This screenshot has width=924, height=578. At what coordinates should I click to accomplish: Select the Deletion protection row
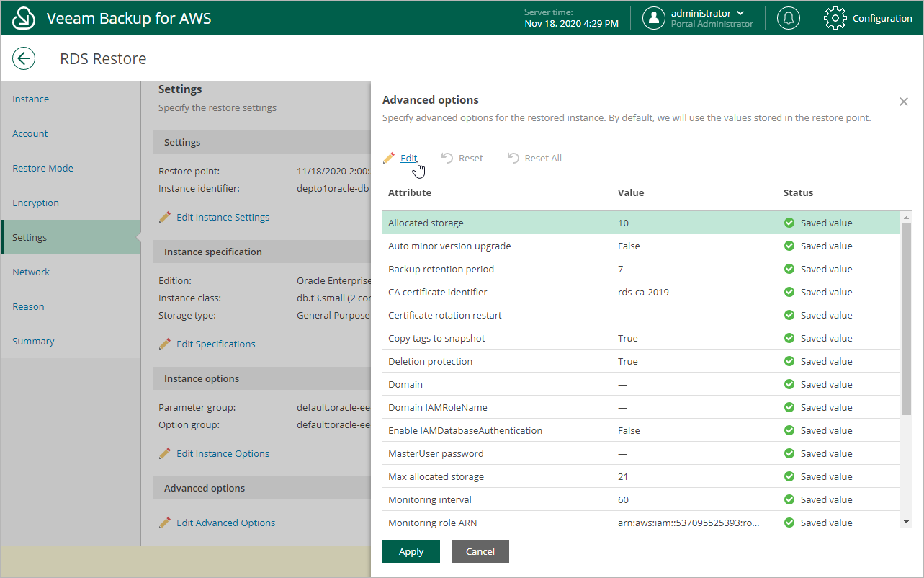pyautogui.click(x=641, y=361)
